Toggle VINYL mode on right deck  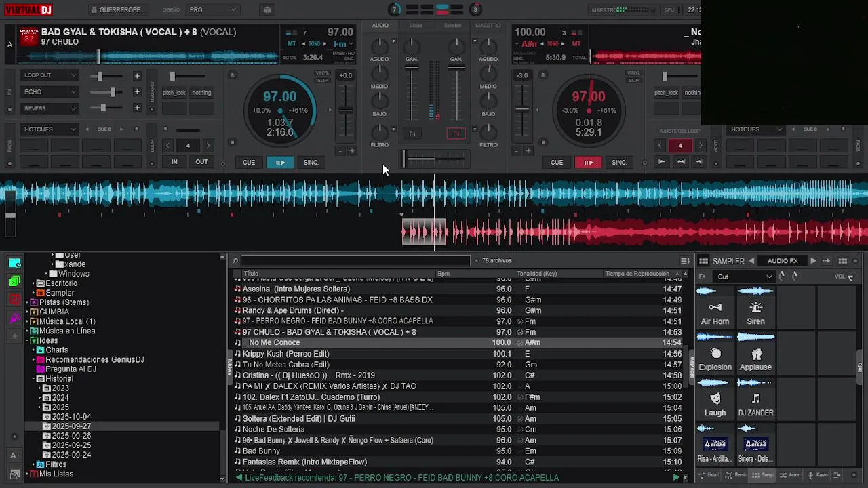pyautogui.click(x=633, y=73)
